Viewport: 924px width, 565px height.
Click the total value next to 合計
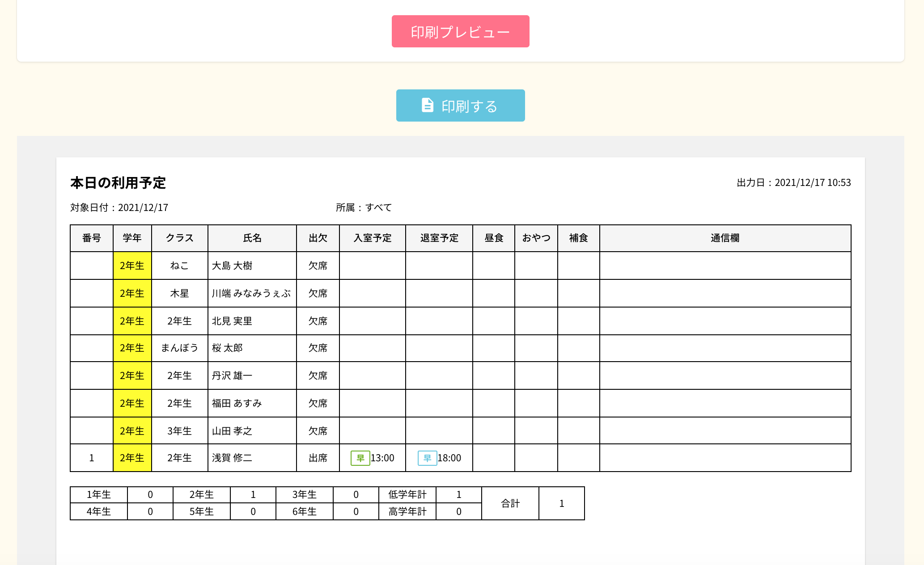(x=562, y=504)
